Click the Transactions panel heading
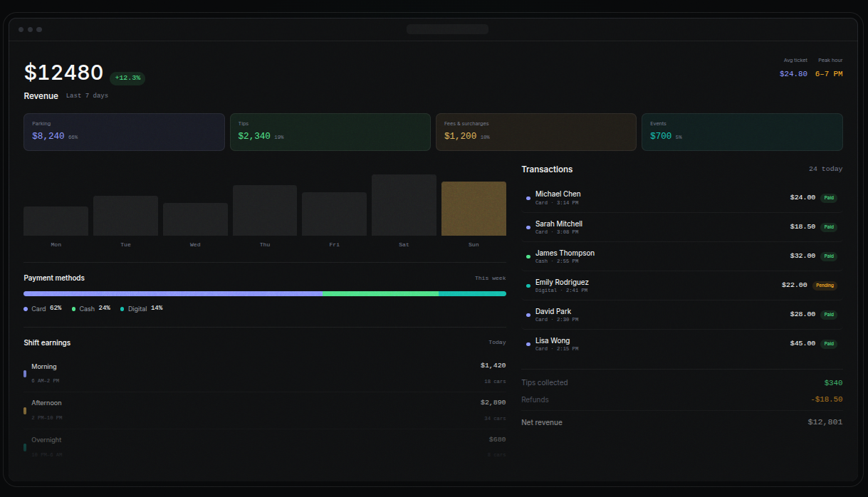Screen dimensions: 868x497 [x=547, y=169]
